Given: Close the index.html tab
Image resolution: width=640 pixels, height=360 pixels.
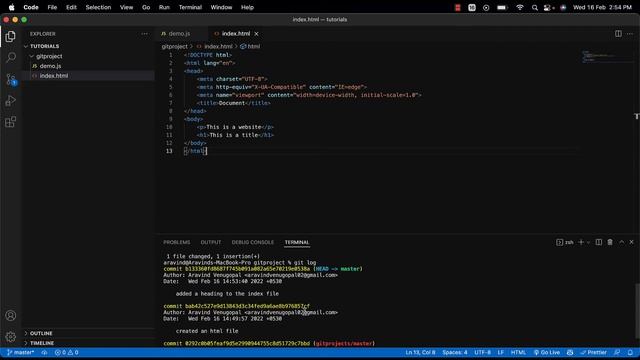Looking at the screenshot, I should pyautogui.click(x=256, y=34).
